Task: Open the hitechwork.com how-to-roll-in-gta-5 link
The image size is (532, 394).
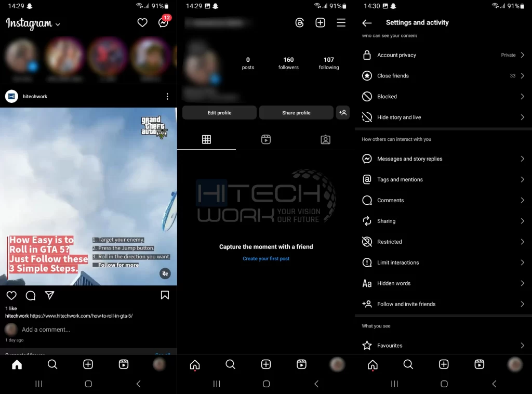Action: [81, 316]
